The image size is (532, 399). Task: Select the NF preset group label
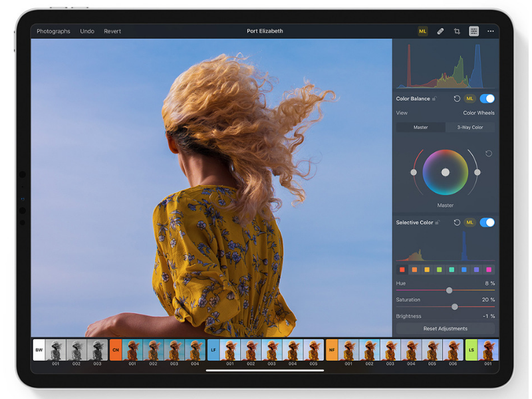coord(332,350)
